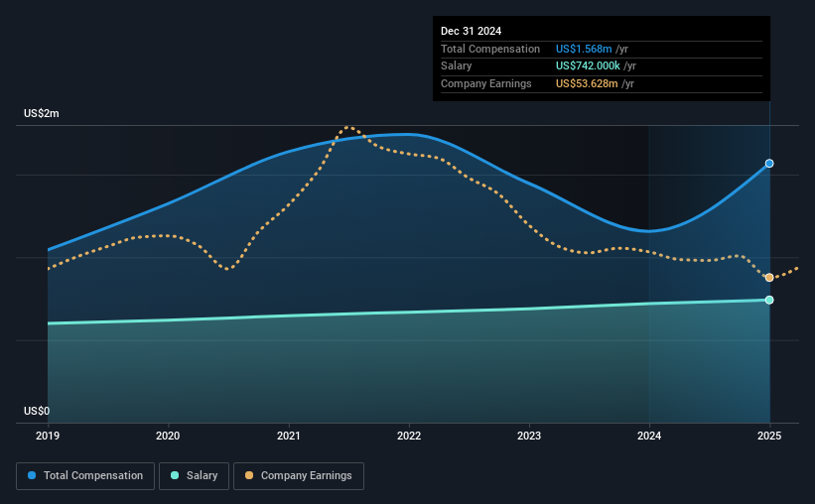Click the 2024 x-axis label
The height and width of the screenshot is (504, 815).
[x=649, y=436]
